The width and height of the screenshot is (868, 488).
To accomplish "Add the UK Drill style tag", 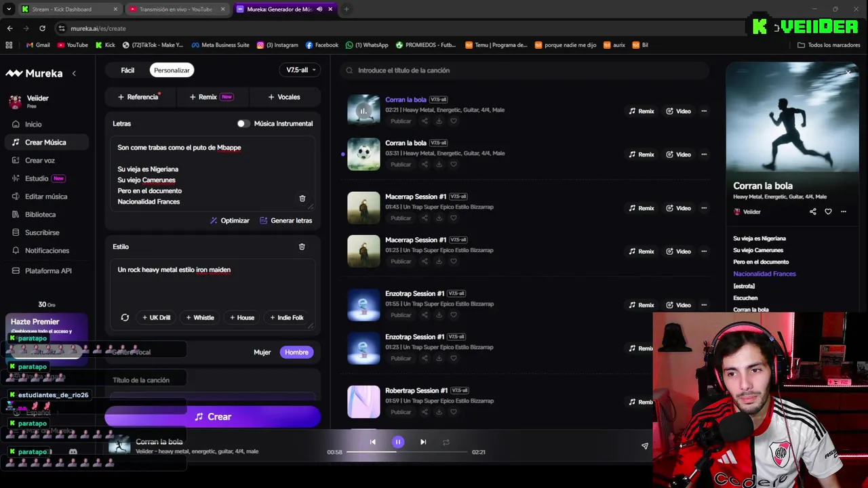I will [156, 317].
